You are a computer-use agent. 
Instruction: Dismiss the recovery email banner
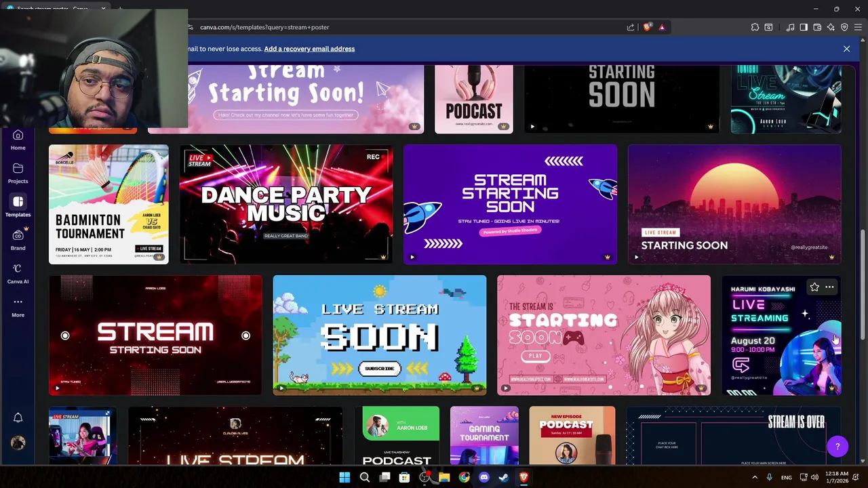coord(846,49)
